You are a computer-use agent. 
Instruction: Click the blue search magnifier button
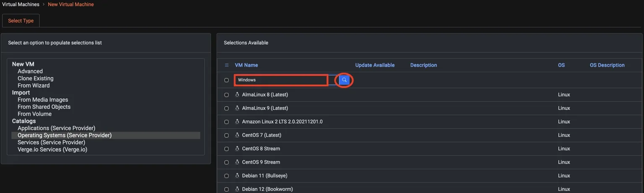tap(344, 80)
